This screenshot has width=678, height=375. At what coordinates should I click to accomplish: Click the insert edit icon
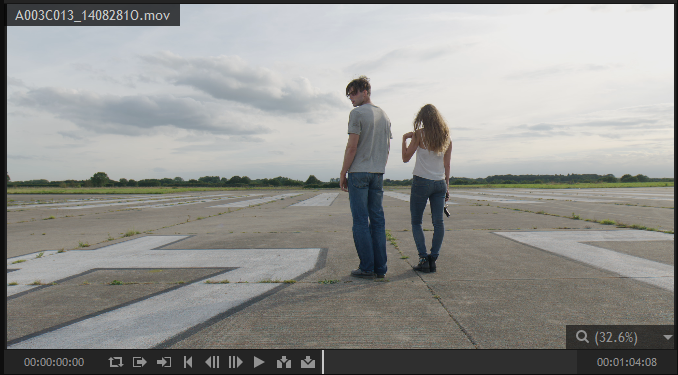[x=284, y=362]
